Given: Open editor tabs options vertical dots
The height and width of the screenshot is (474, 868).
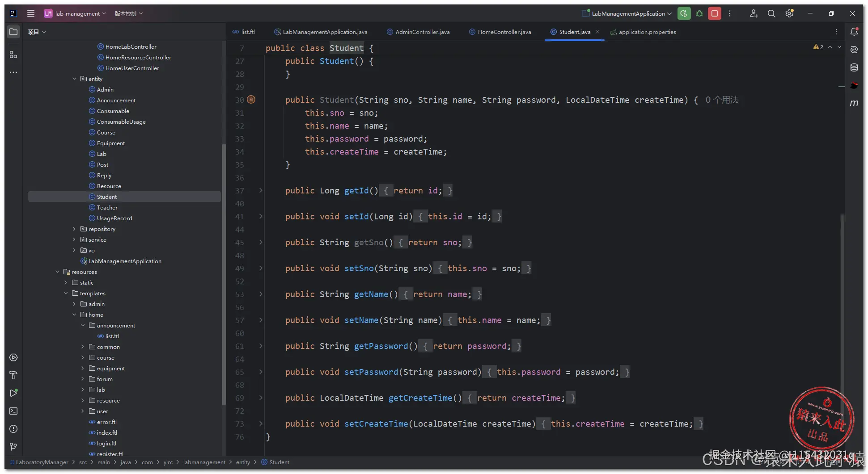Looking at the screenshot, I should tap(836, 32).
